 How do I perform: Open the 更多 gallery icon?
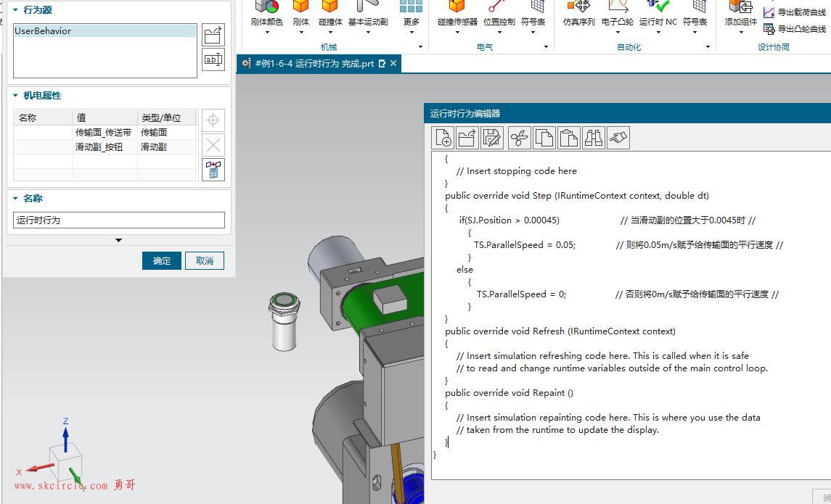[x=411, y=7]
